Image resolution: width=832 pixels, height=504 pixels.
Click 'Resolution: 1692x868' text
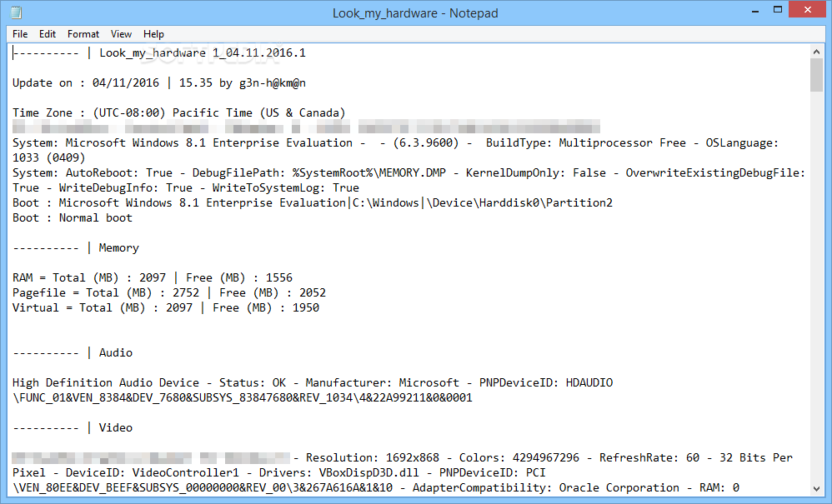[373, 458]
